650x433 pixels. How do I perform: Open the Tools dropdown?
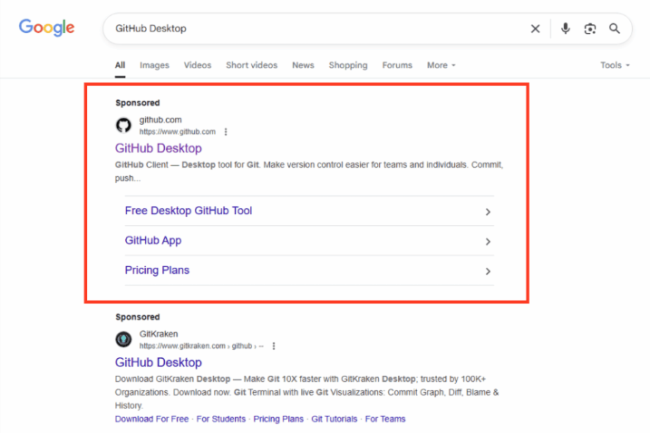coord(614,66)
